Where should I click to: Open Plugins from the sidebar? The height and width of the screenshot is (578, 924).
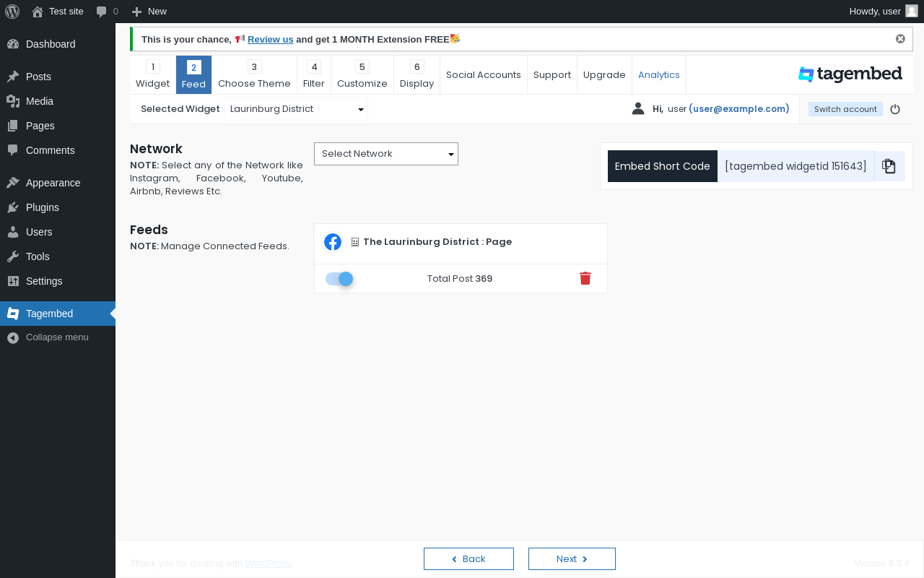click(58, 207)
